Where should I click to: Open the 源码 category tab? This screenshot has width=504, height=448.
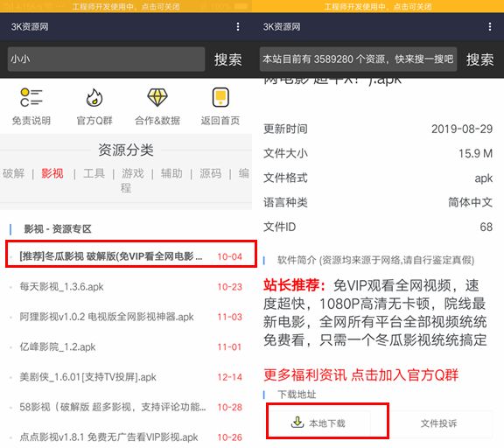click(x=211, y=173)
